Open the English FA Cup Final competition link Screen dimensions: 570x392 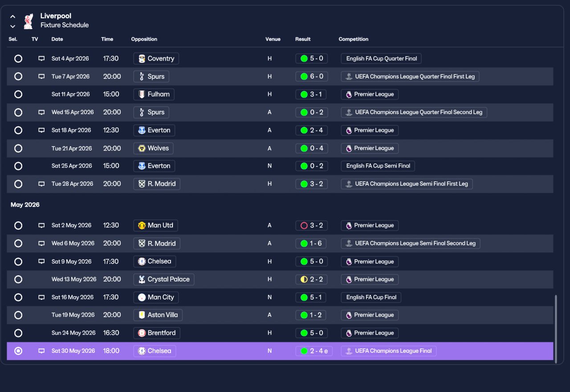[371, 297]
